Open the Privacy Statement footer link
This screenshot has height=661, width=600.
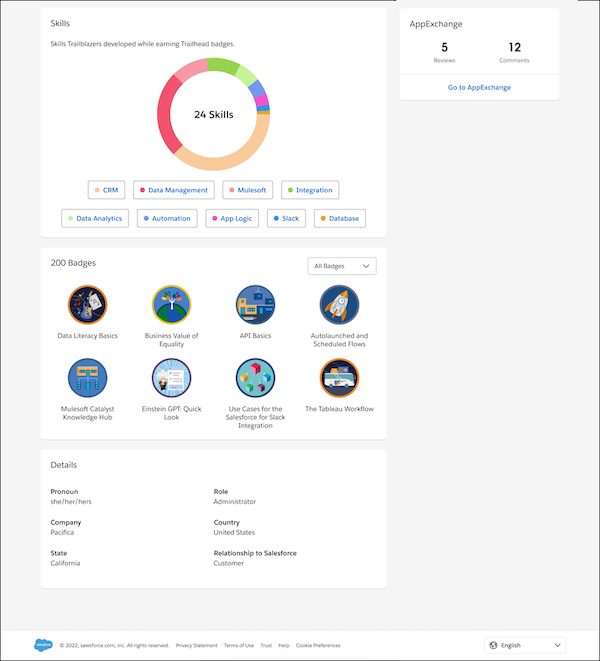click(x=196, y=645)
